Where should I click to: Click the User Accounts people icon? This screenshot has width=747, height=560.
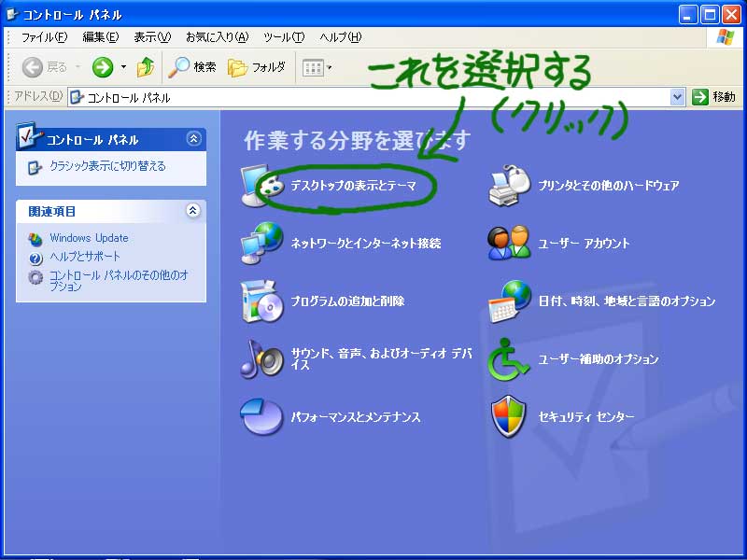pos(510,244)
